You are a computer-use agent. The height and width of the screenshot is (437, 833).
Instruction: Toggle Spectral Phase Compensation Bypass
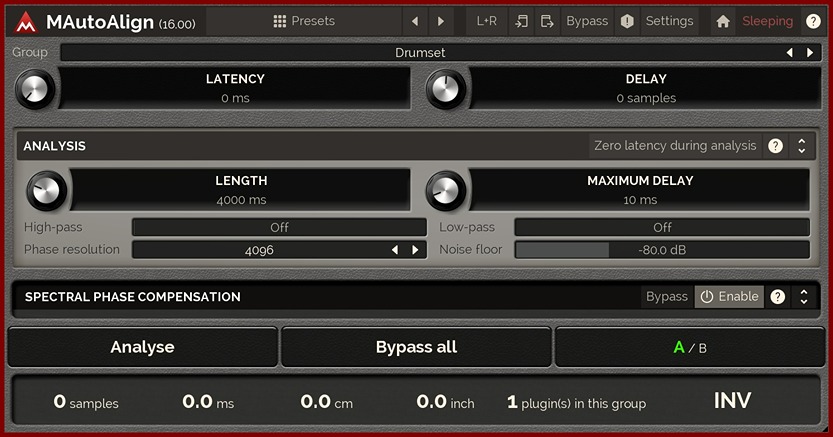(x=667, y=296)
